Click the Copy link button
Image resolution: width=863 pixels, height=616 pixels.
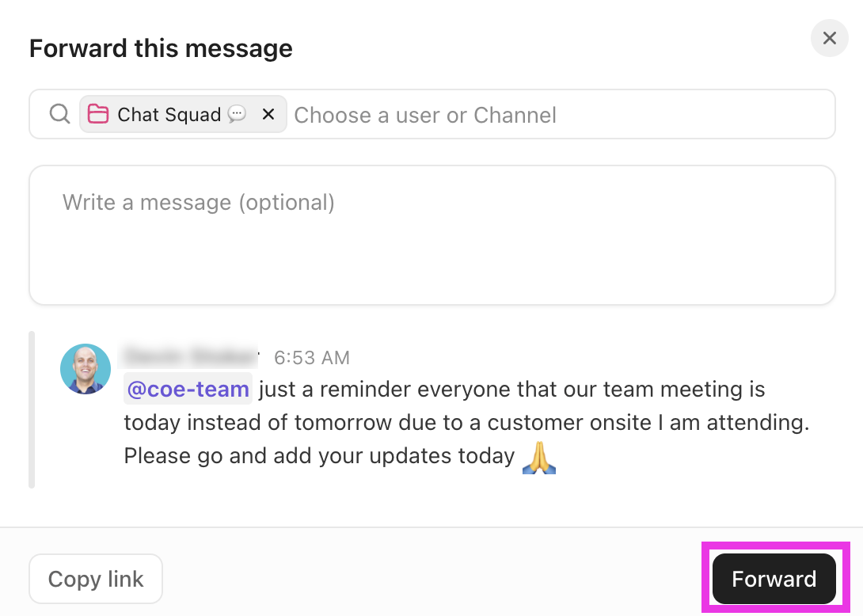(95, 579)
